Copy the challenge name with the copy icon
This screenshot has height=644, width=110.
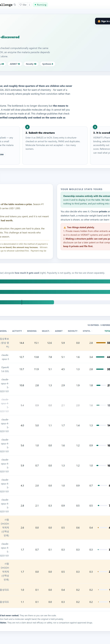tap(15, 5)
